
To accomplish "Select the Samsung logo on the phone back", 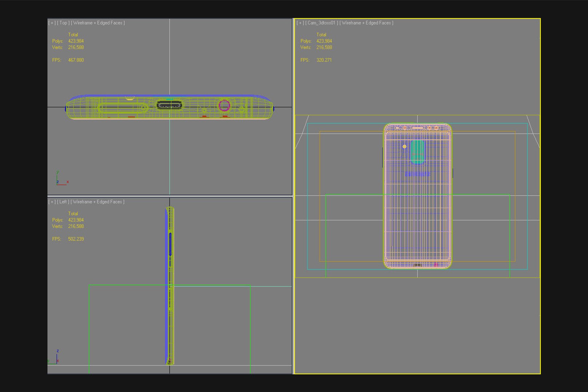I will click(x=417, y=174).
